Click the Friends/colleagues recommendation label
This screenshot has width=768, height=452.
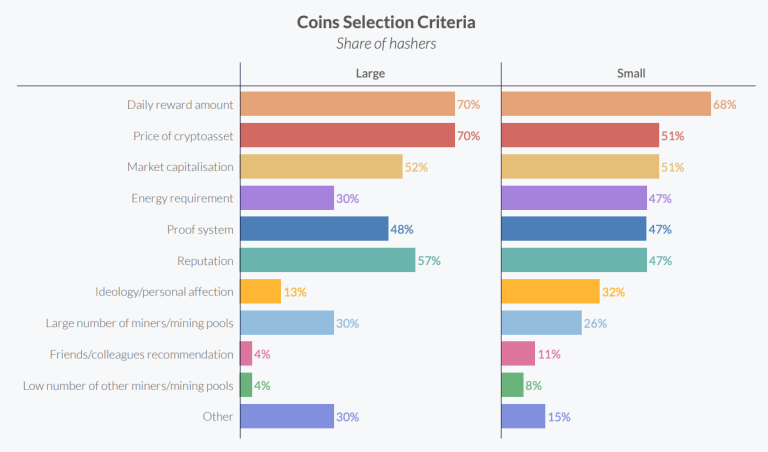tap(141, 354)
